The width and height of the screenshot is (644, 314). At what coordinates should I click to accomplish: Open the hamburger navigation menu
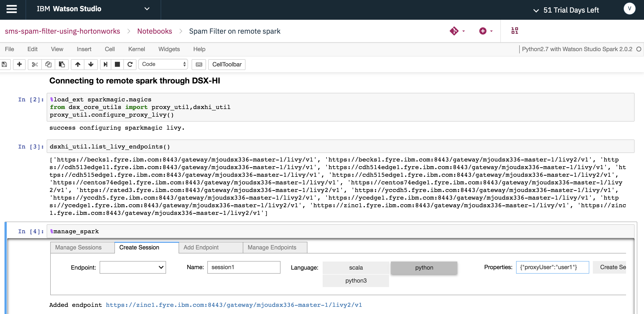(12, 9)
